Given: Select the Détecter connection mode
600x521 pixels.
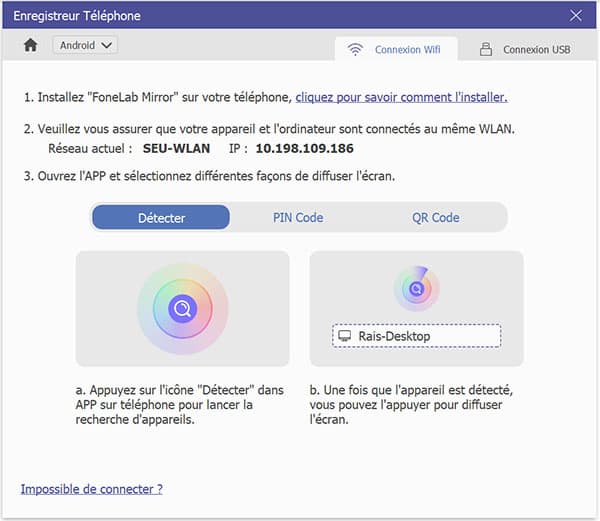Looking at the screenshot, I should pyautogui.click(x=161, y=217).
